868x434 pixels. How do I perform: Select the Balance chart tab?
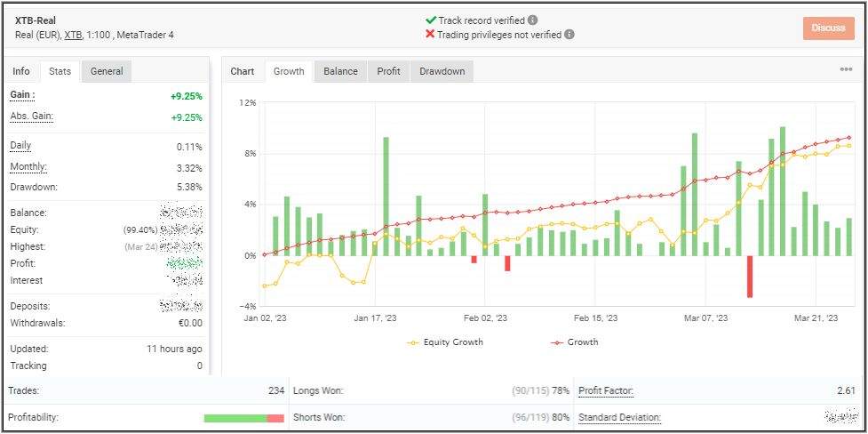coord(340,71)
